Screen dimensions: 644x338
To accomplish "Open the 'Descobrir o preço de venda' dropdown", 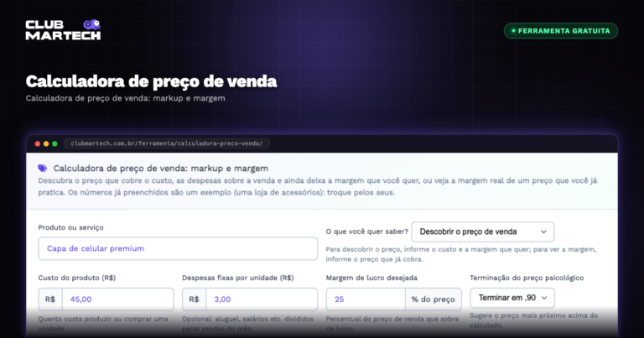I will (x=483, y=231).
